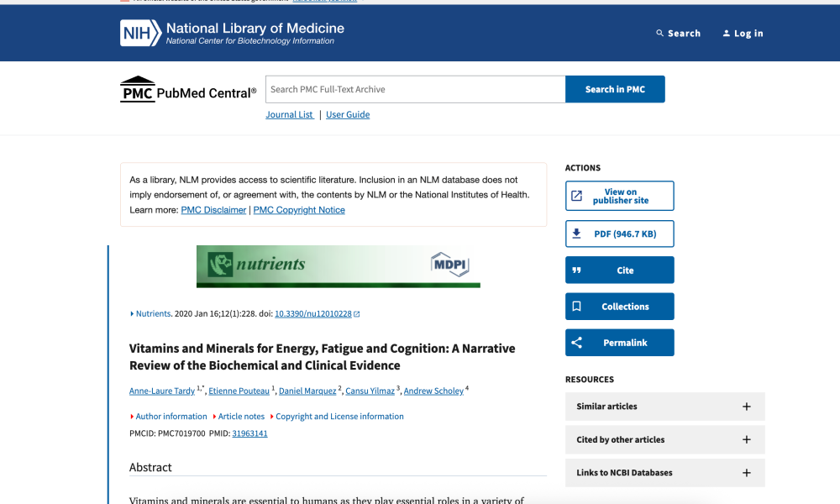This screenshot has height=504, width=840.
Task: Click Log in in the NIH header
Action: [743, 34]
